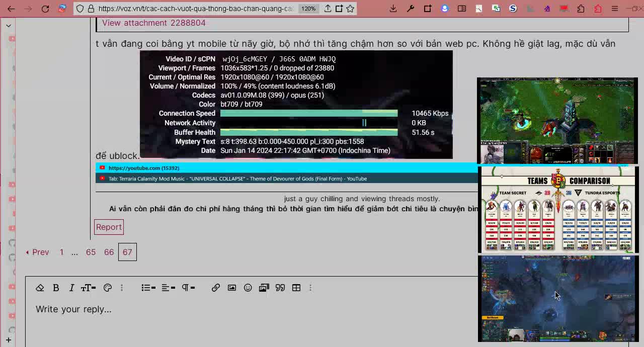Open paragraph format dropdown
The width and height of the screenshot is (644, 347).
[x=188, y=288]
